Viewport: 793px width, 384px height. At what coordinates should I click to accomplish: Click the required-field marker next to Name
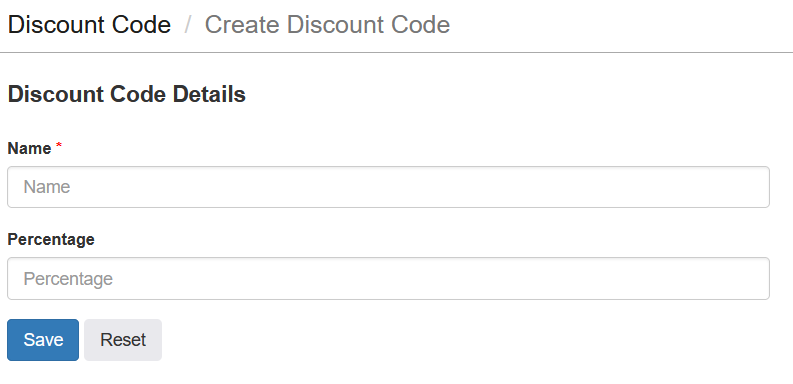[x=59, y=146]
